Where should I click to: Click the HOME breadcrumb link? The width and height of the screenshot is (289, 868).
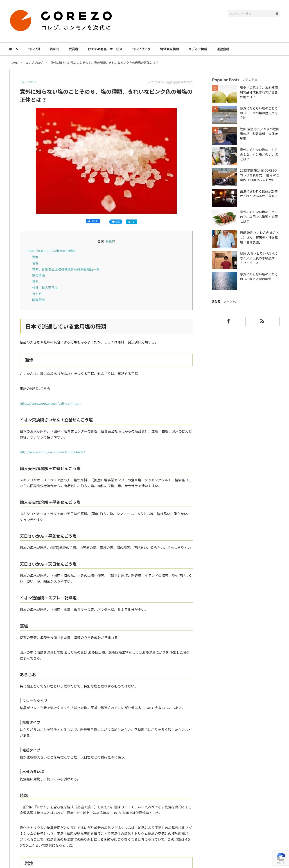coord(14,63)
